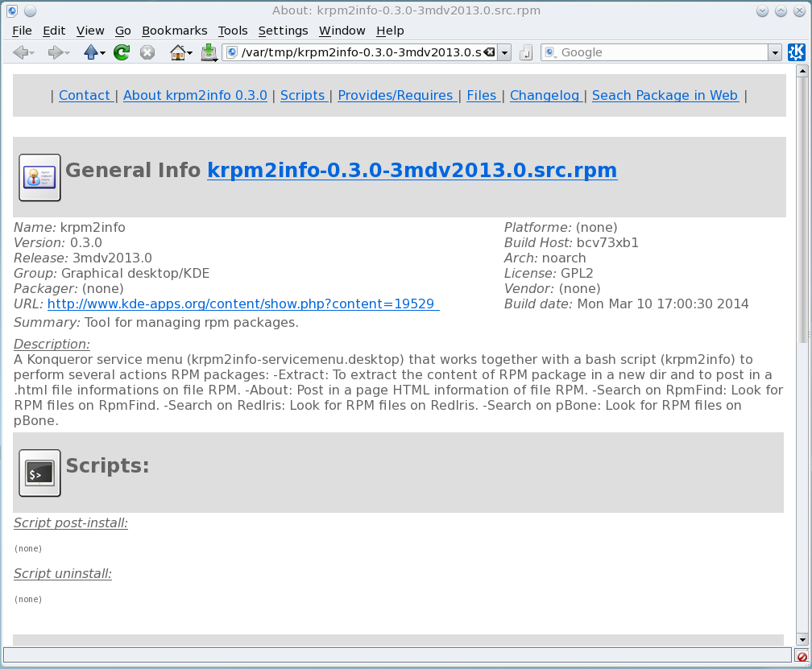
Task: Click the 'License: GPL2' text
Action: coord(549,273)
